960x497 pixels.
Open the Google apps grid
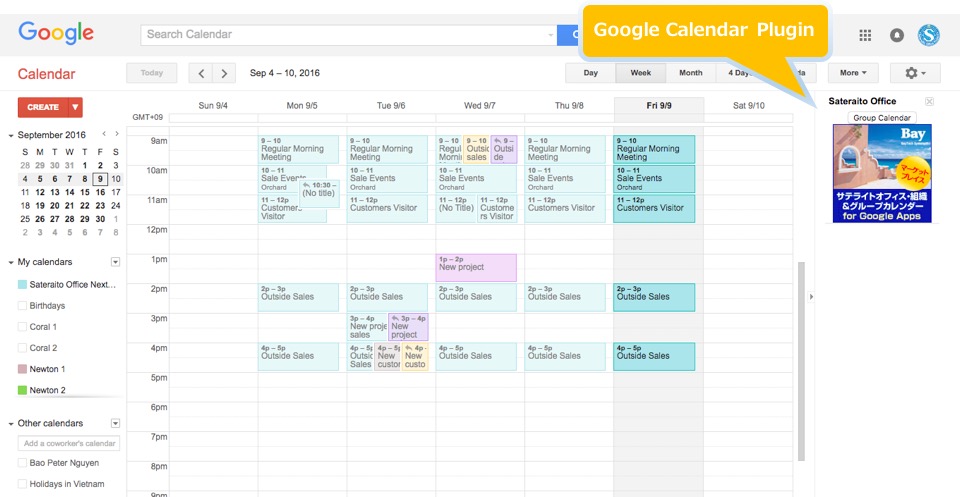coord(865,35)
